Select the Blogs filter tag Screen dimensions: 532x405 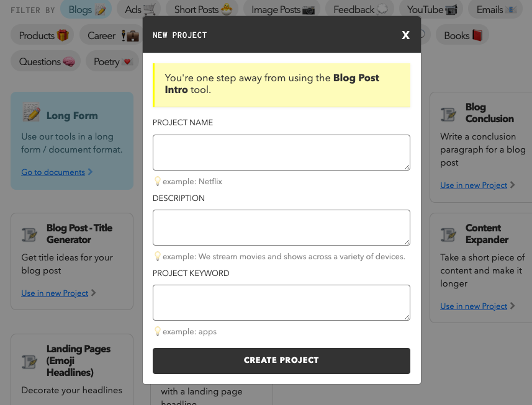click(x=86, y=9)
